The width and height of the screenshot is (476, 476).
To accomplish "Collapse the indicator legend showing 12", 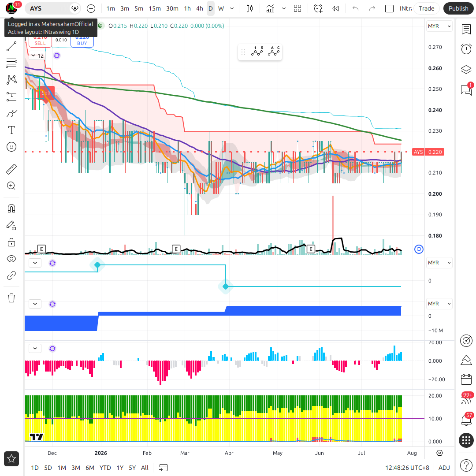I will pos(37,56).
